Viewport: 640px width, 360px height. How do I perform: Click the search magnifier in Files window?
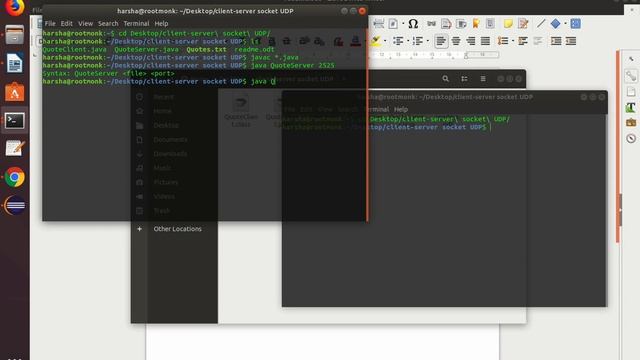click(446, 79)
